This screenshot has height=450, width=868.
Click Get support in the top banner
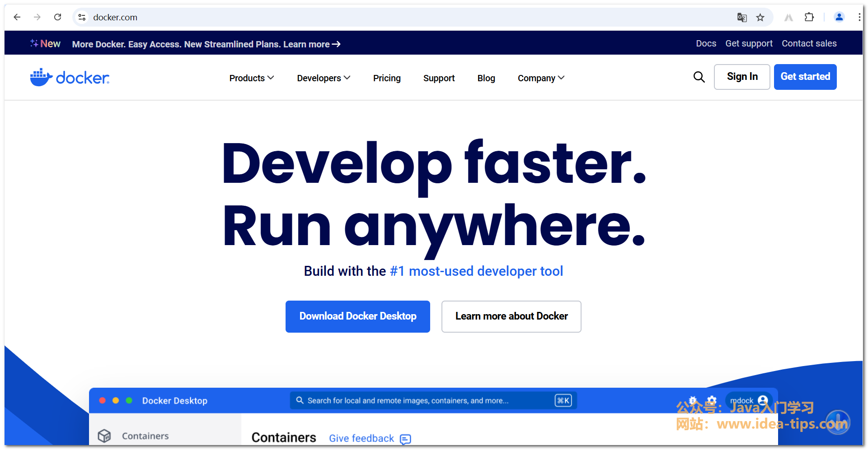coord(749,43)
